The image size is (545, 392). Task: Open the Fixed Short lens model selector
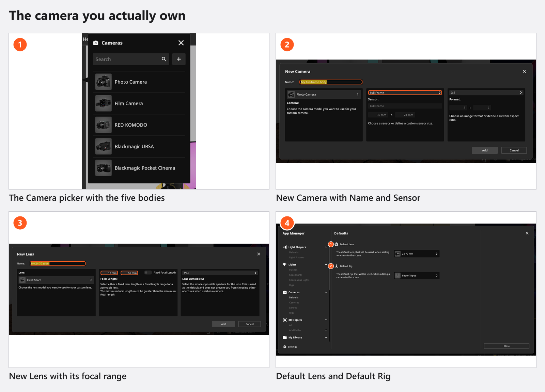click(56, 280)
